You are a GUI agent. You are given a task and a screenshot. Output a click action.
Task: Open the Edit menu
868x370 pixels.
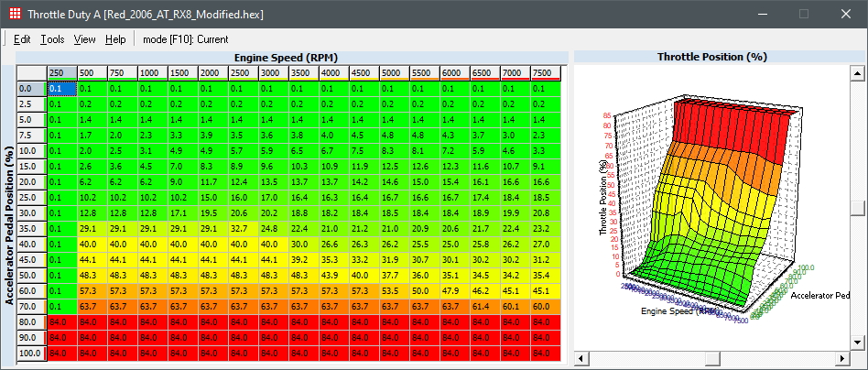pyautogui.click(x=22, y=39)
